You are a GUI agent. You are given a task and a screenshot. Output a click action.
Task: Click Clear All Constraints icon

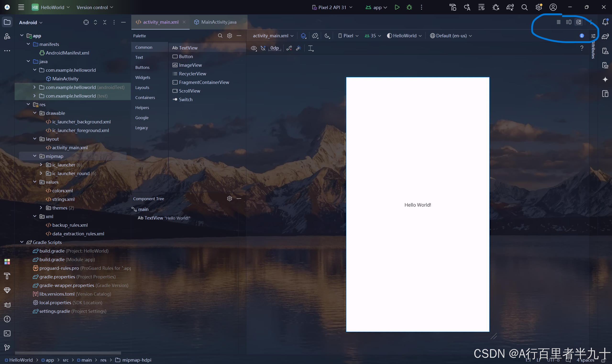coord(289,48)
